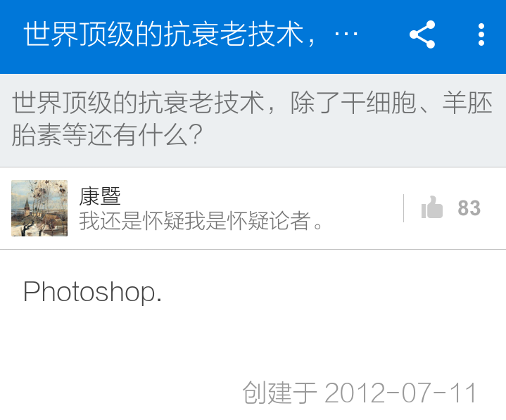Tap the author bio 我还是怀疑我是怀疑论者
Screen dimensions: 506x420
point(201,222)
